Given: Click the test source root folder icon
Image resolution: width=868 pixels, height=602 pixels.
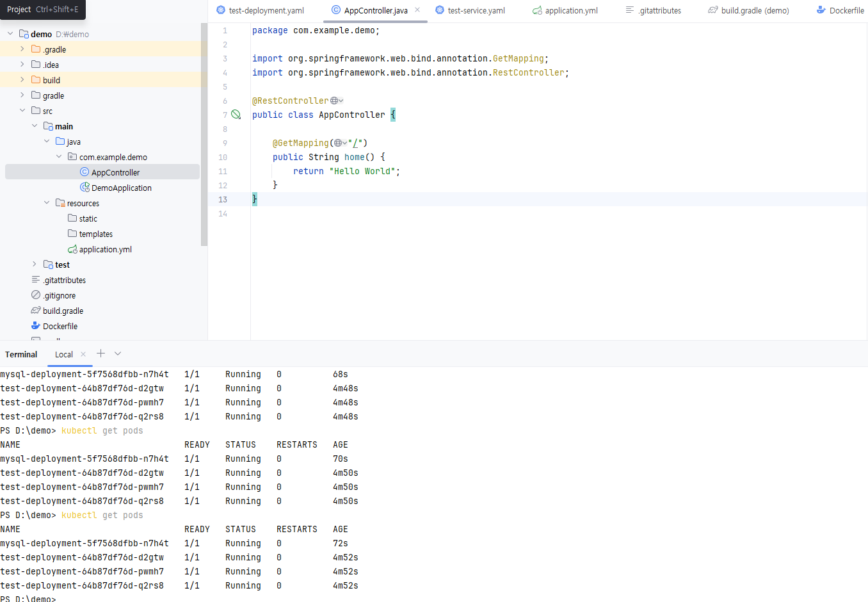Looking at the screenshot, I should [x=48, y=264].
